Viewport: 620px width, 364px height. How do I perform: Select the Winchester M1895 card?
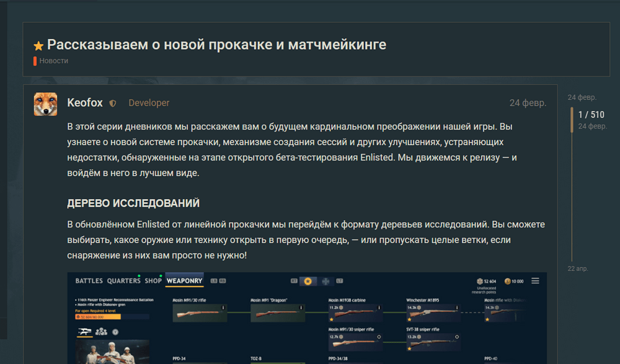pyautogui.click(x=433, y=313)
